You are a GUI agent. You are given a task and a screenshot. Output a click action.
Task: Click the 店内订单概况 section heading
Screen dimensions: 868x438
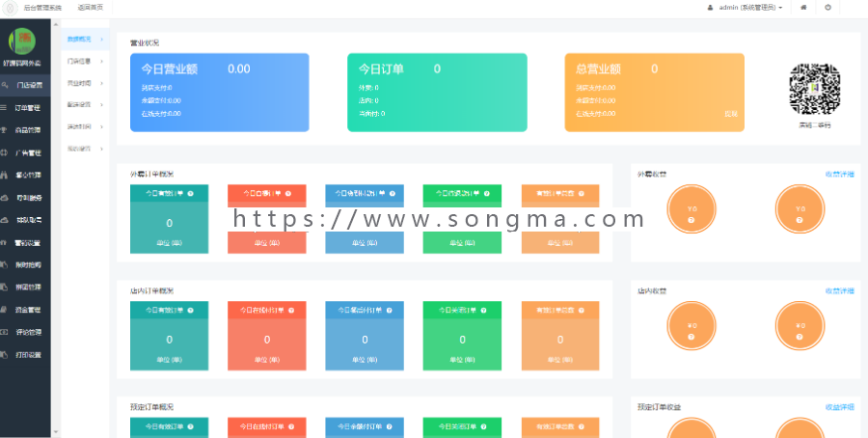151,290
